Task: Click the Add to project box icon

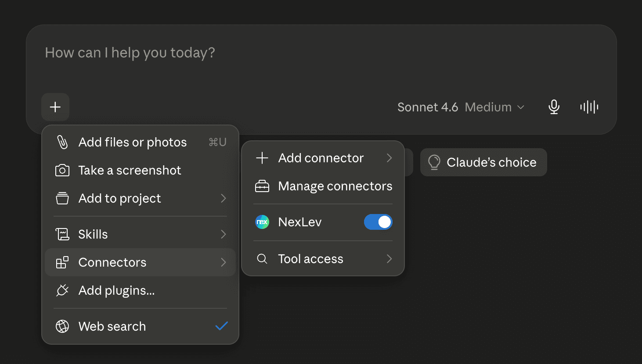Action: click(x=62, y=198)
